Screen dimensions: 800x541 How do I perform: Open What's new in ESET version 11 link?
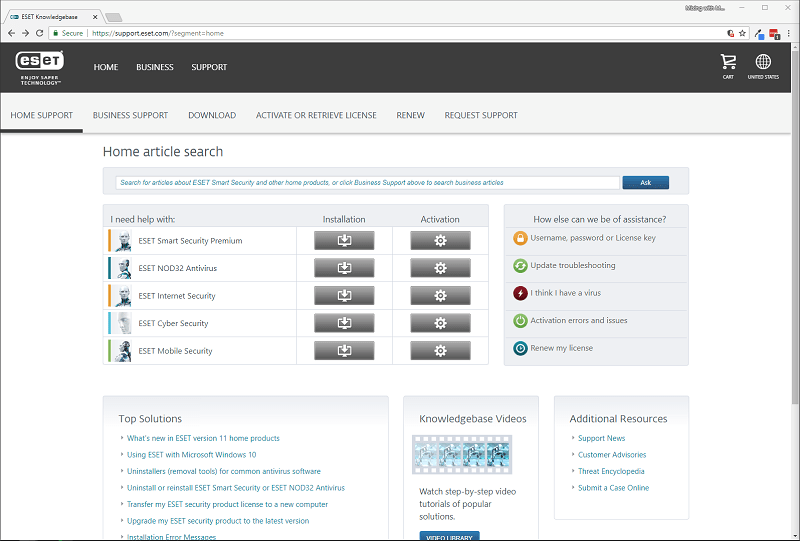[x=203, y=438]
